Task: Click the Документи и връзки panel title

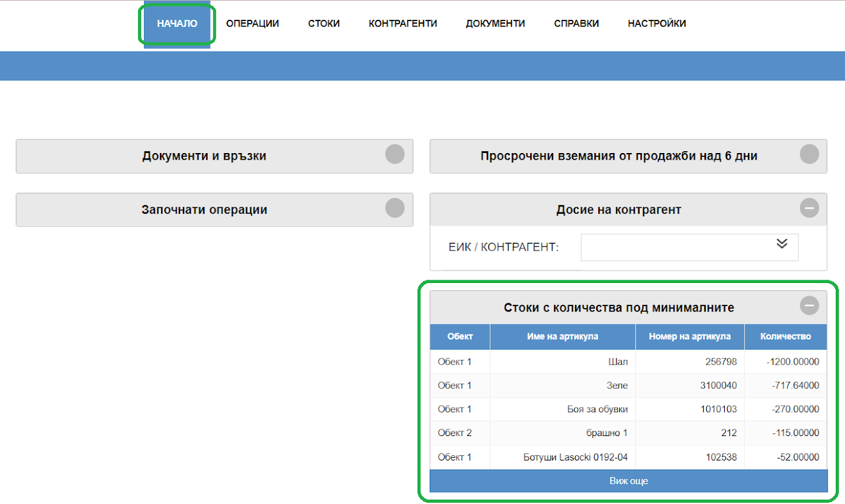Action: click(204, 156)
